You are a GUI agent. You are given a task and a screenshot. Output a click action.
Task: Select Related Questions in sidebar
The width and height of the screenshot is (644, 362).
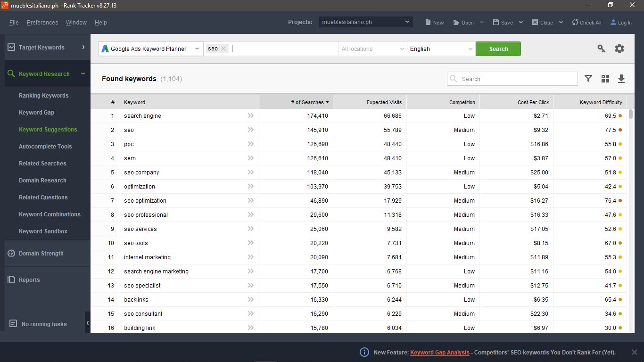pos(43,197)
